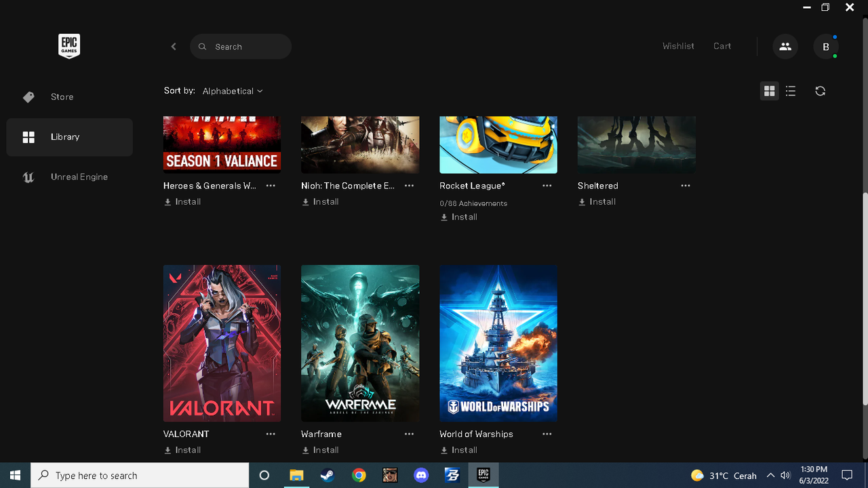The height and width of the screenshot is (488, 868).
Task: Click the Heroes & Generals title text
Action: pyautogui.click(x=210, y=186)
